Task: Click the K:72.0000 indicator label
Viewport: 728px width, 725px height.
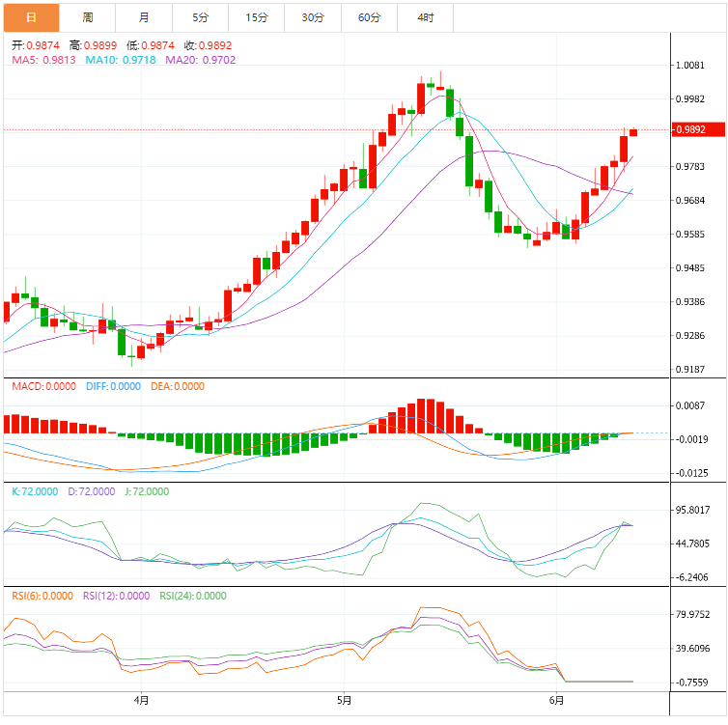Action: coord(35,491)
